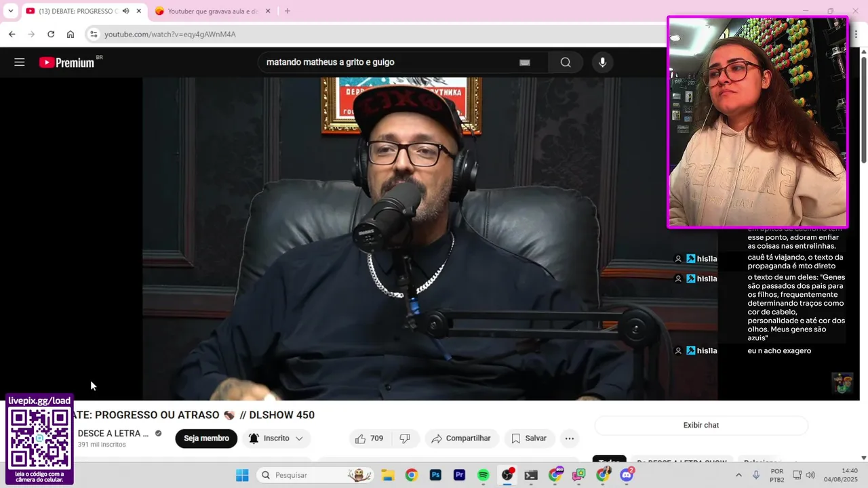The image size is (868, 488).
Task: Start voice search with microphone icon
Action: pyautogui.click(x=602, y=62)
